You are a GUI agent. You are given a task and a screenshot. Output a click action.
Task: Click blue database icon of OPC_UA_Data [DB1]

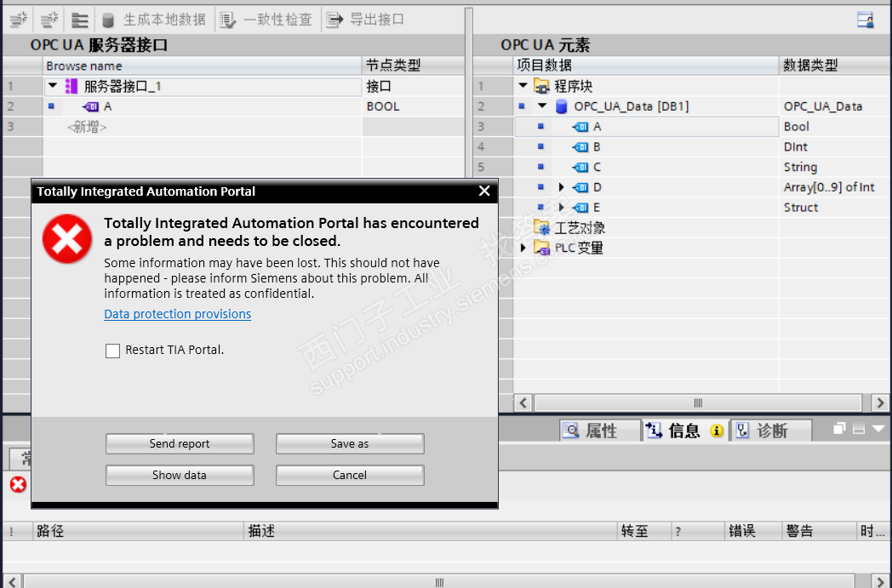click(562, 106)
